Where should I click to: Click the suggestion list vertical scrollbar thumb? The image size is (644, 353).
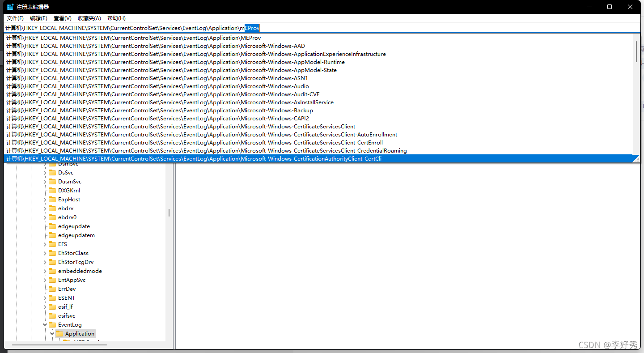tap(636, 51)
